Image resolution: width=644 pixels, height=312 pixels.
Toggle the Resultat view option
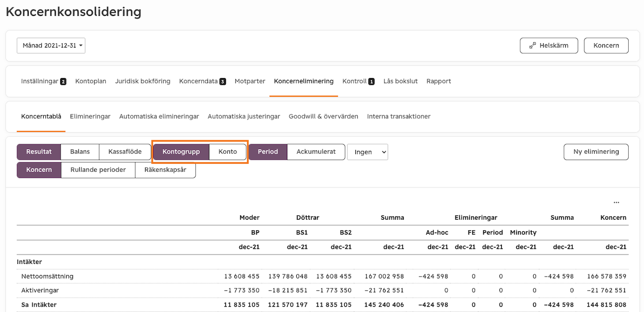(39, 152)
